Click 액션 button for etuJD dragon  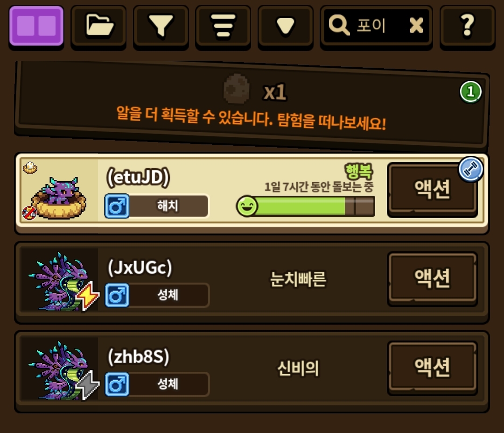432,190
